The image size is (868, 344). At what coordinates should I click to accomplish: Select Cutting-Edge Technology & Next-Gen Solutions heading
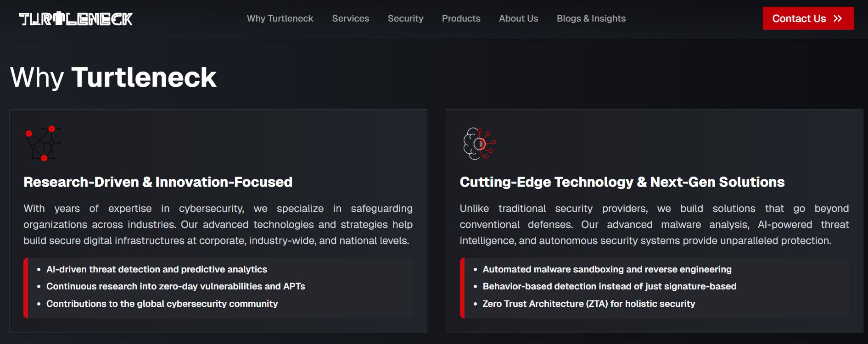[x=622, y=182]
